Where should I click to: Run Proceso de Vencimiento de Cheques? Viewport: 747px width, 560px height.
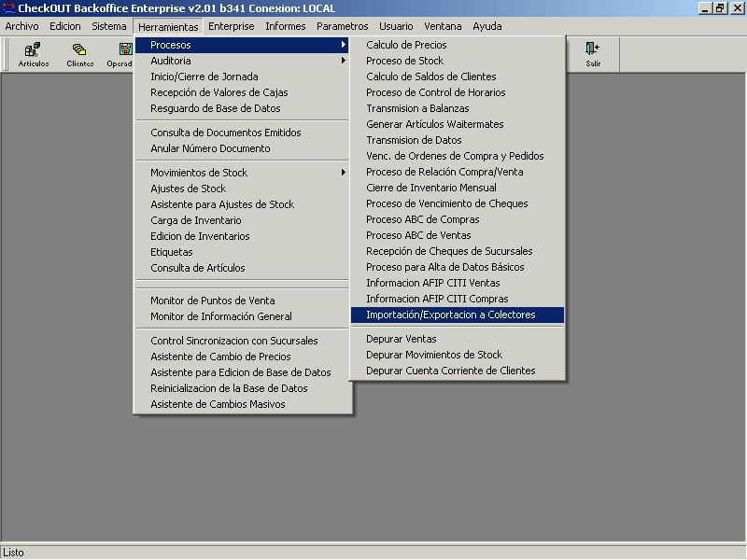pos(458,203)
